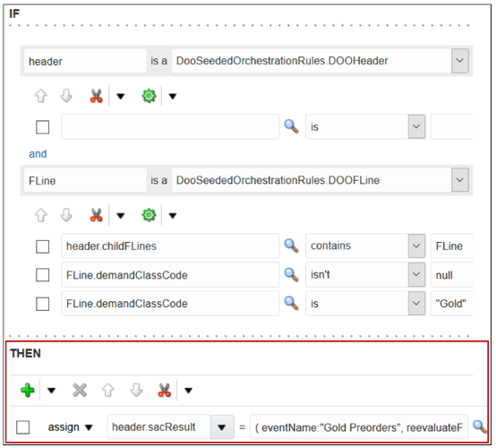Click FLine.demandClassCode field in Gold row
Image resolution: width=496 pixels, height=448 pixels.
coord(170,304)
